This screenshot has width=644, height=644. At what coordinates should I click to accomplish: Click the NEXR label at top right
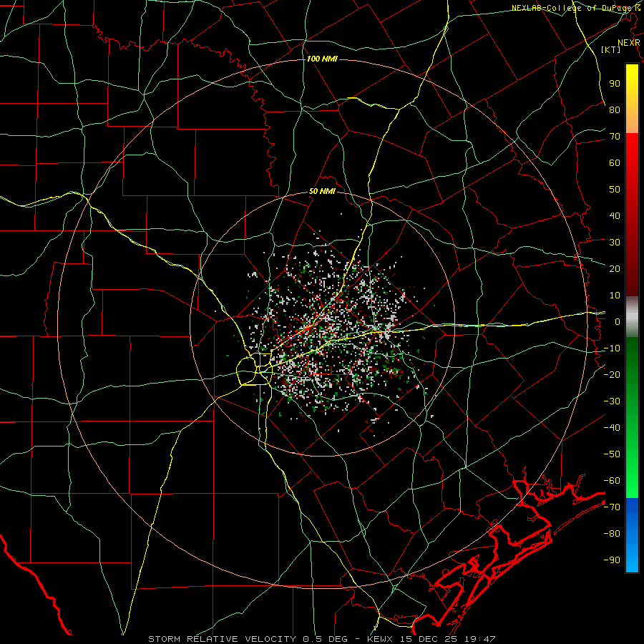click(628, 42)
